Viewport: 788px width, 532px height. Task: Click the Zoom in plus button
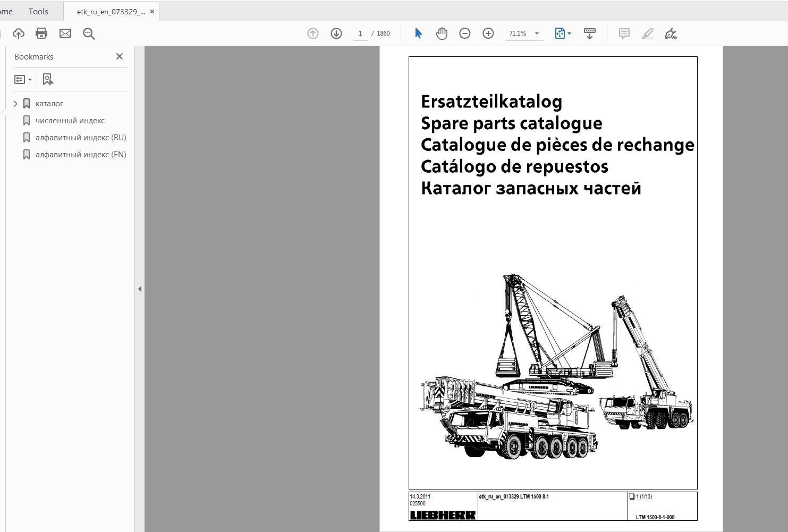(x=488, y=33)
